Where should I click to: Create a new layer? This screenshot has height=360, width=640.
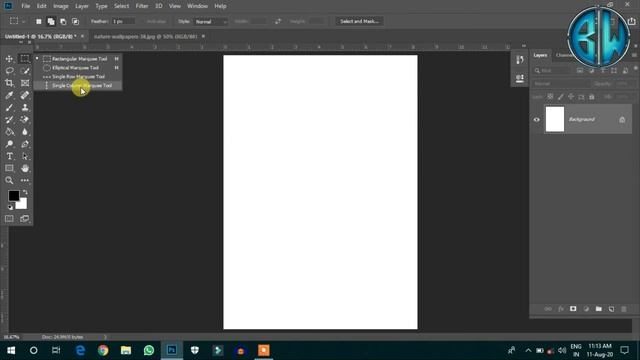click(611, 309)
